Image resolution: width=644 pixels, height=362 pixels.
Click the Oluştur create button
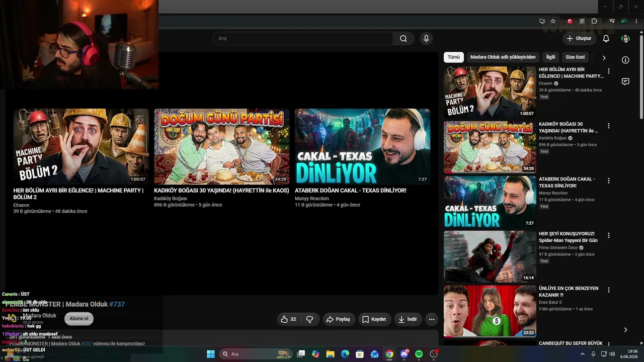coord(579,39)
